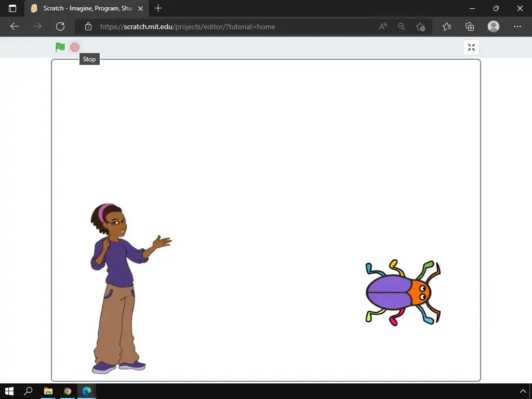
Task: Close the Scratch tab
Action: (x=140, y=8)
